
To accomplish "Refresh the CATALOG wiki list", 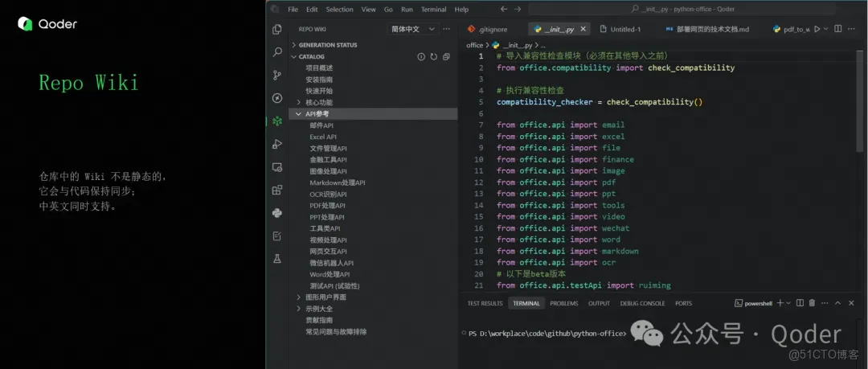I will [x=433, y=56].
